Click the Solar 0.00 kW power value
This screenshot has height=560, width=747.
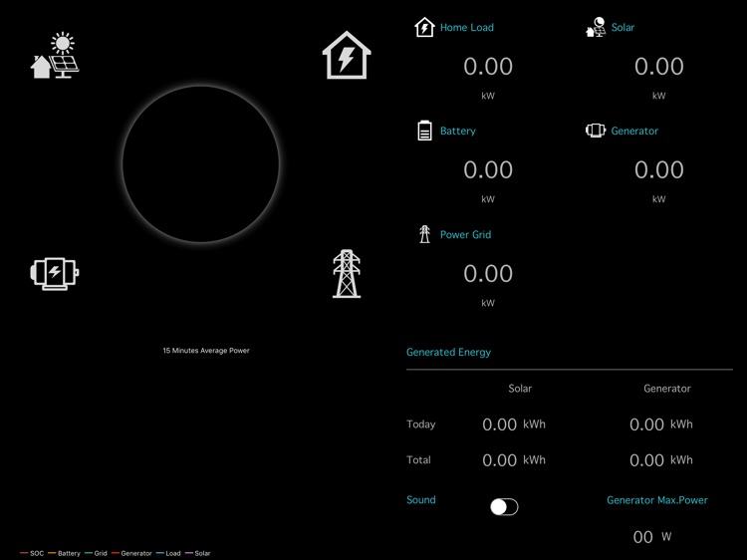[x=659, y=66]
